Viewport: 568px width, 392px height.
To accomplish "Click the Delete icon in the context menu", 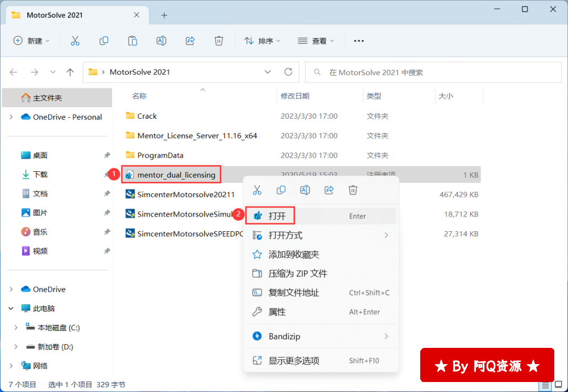I will pos(353,190).
